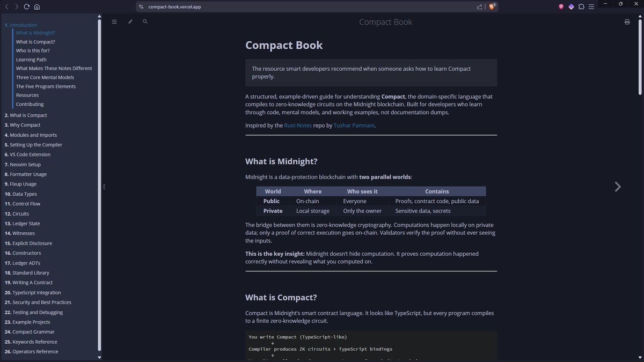
Task: Open chapter 20. TypeScript Integration
Action: pyautogui.click(x=33, y=292)
